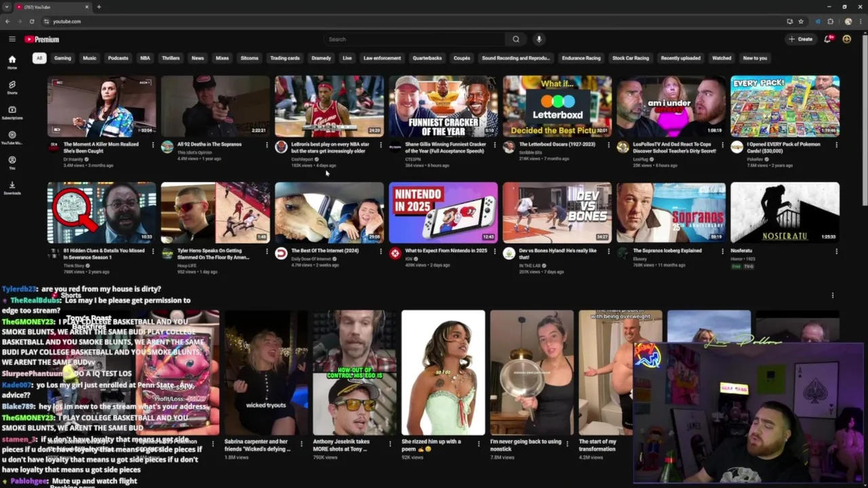Viewport: 868px width, 488px height.
Task: Open the You section in sidebar
Action: (x=12, y=163)
